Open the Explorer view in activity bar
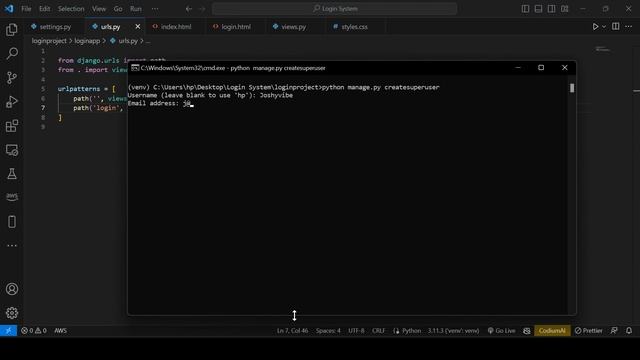The height and width of the screenshot is (360, 640). click(x=12, y=30)
